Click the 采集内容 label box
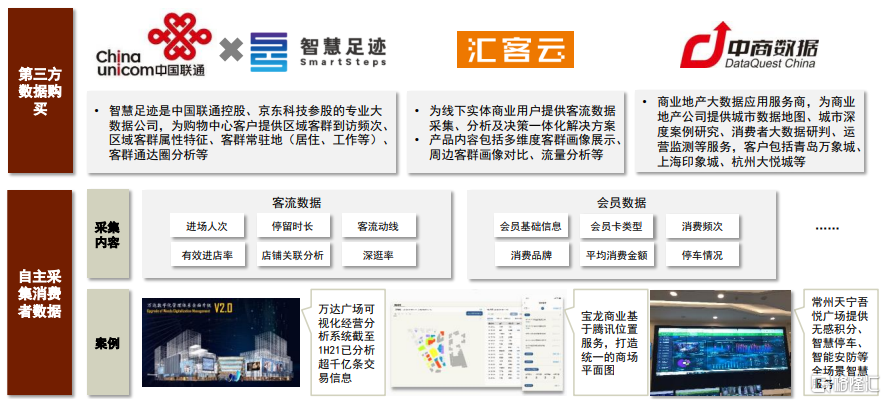Viewport: 886px width, 400px height. [x=108, y=234]
